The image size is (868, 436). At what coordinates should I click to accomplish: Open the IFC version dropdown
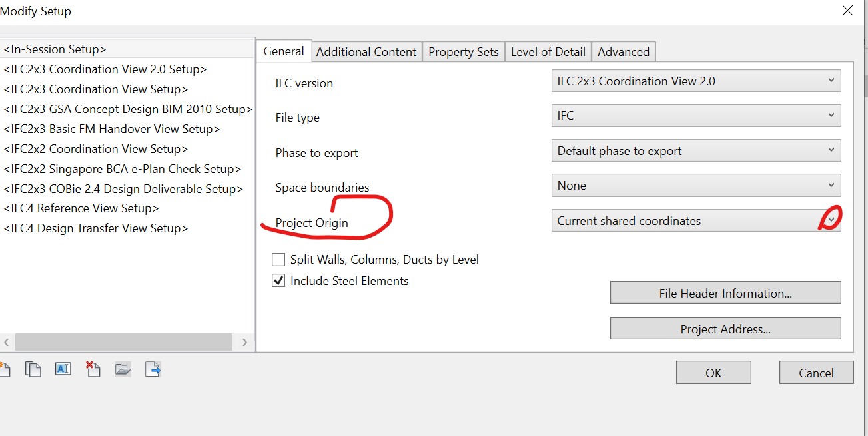coord(831,81)
